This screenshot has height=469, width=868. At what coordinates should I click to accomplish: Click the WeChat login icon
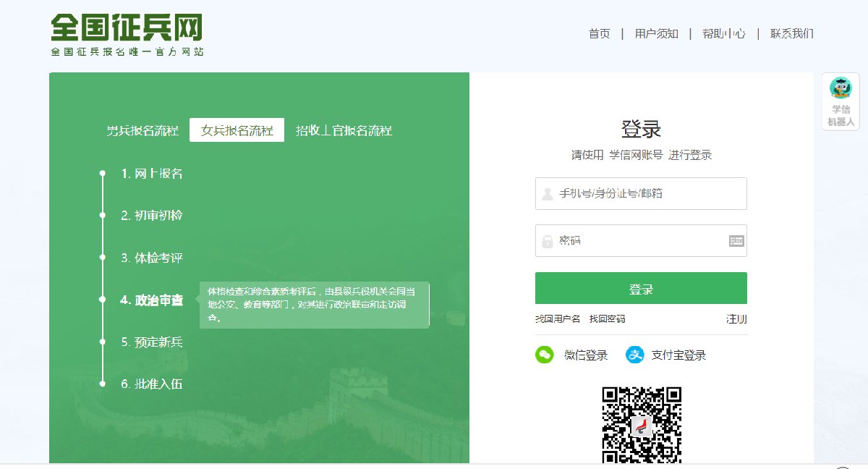pyautogui.click(x=544, y=355)
